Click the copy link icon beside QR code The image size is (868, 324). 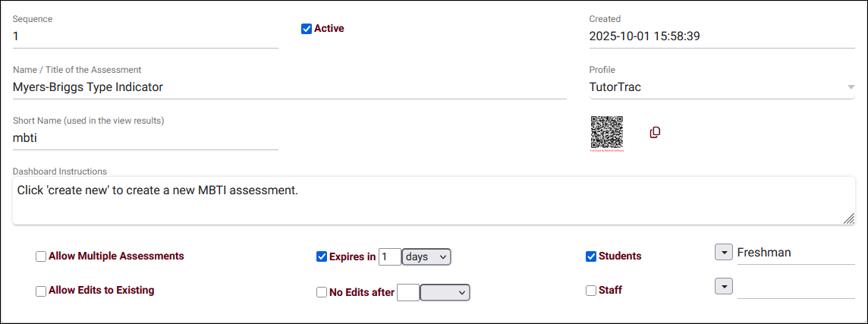[x=655, y=133]
